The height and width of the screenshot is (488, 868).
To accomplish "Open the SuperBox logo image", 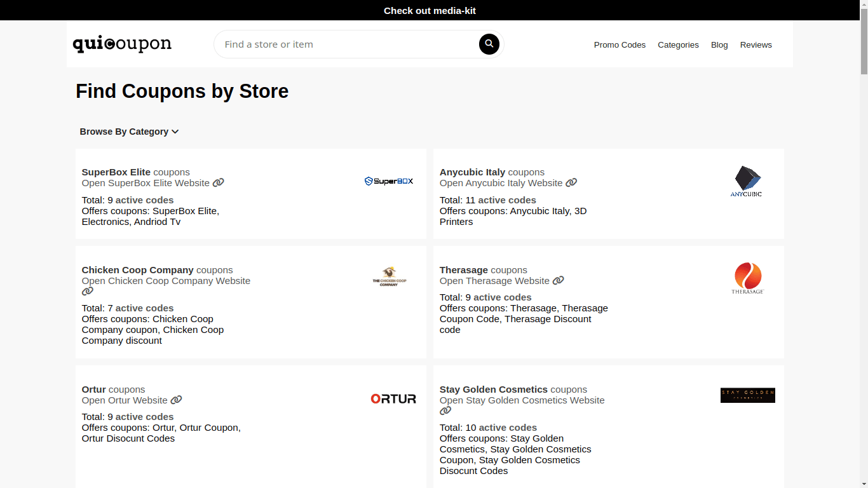I will 389,181.
